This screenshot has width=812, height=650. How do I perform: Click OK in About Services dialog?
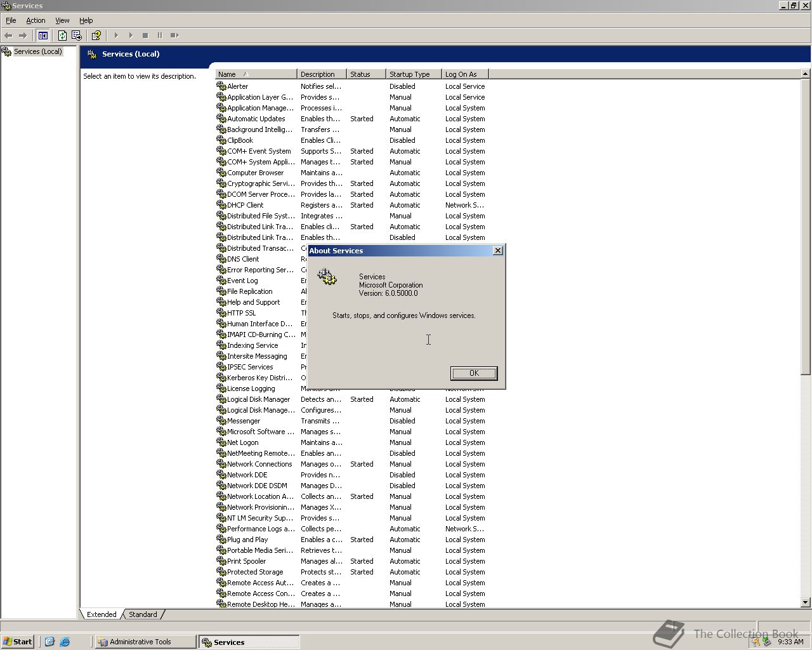474,373
